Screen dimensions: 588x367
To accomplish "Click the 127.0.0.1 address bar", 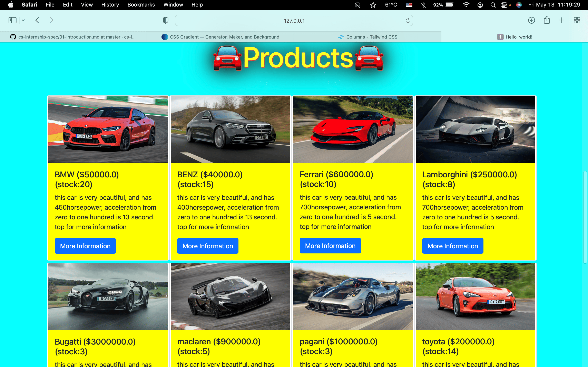I will [x=294, y=21].
